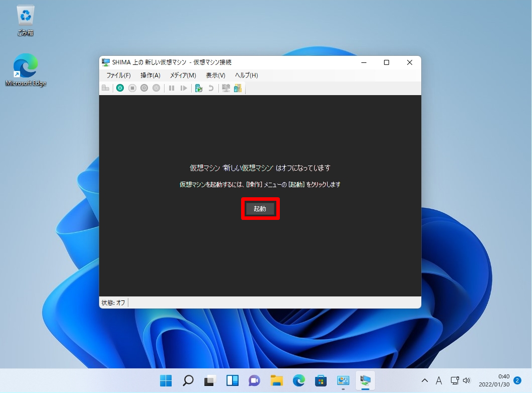Open the メディア(M) menu
Image resolution: width=532 pixels, height=393 pixels.
183,75
